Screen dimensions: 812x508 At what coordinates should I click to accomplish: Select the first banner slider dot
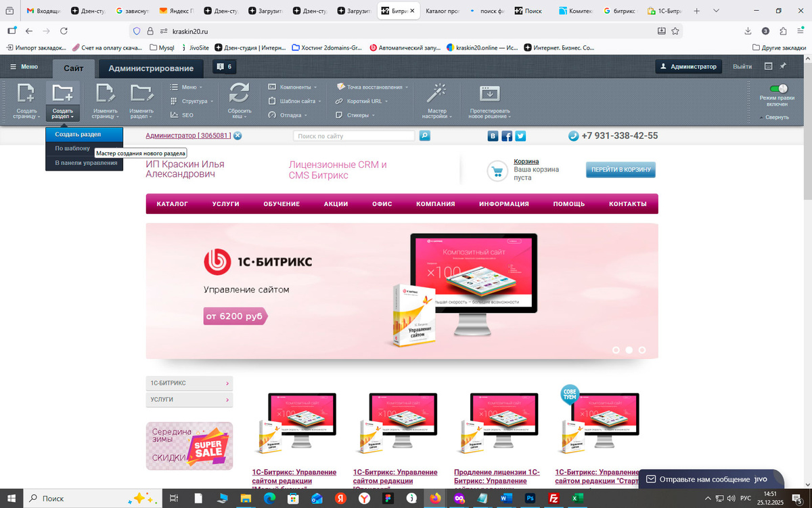(x=616, y=350)
